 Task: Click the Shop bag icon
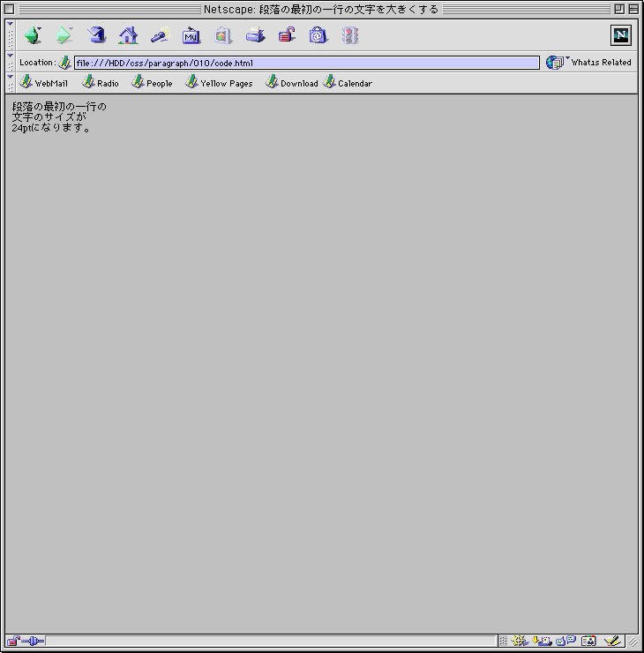click(318, 35)
